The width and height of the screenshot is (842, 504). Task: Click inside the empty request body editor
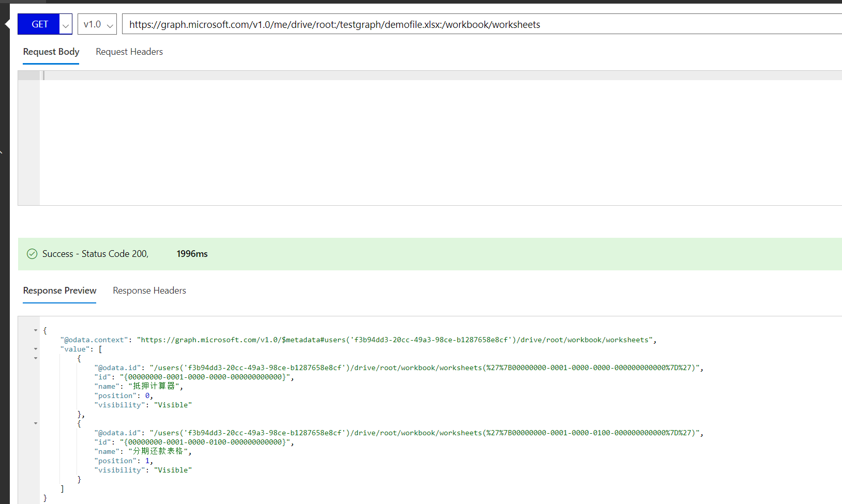click(414, 140)
